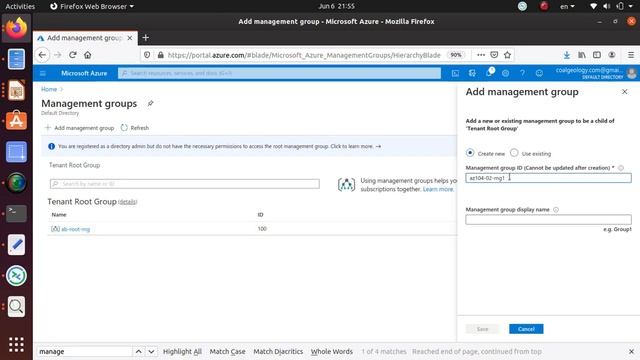Select the Create new radio option

pyautogui.click(x=470, y=153)
